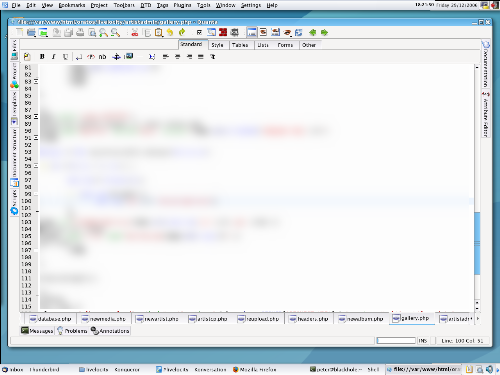500x375 pixels.
Task: Switch to the Tables toolbar tab
Action: coord(240,45)
